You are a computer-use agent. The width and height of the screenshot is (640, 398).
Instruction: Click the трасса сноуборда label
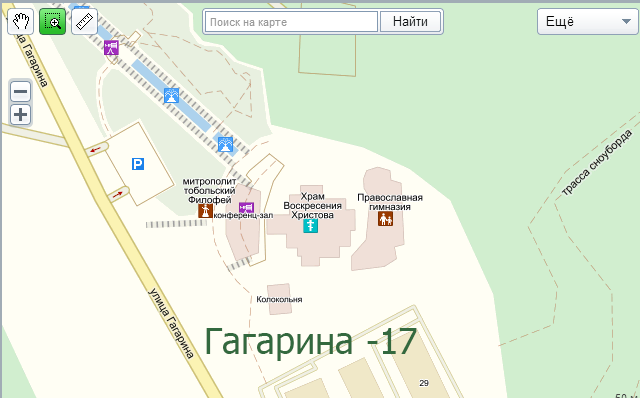tap(597, 162)
